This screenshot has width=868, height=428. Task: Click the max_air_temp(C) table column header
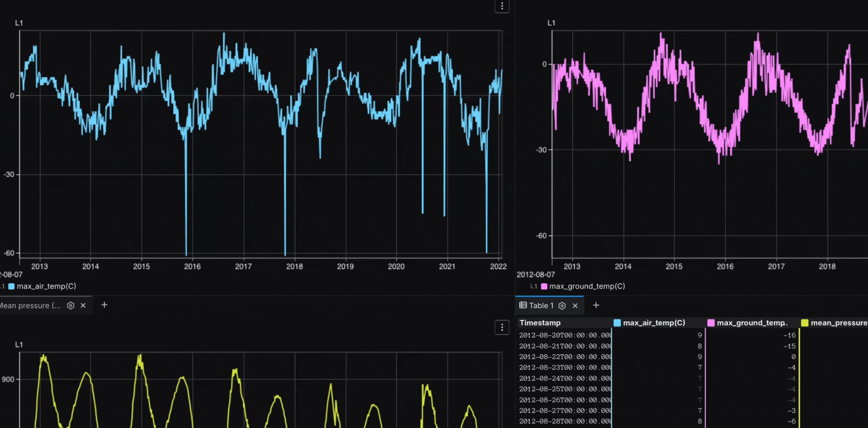654,323
